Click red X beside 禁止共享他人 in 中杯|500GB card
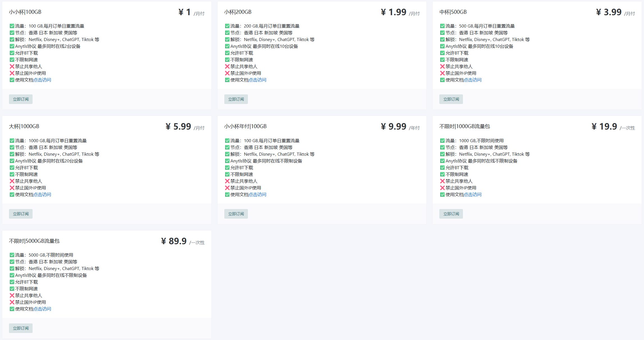The image size is (644, 340). (442, 67)
